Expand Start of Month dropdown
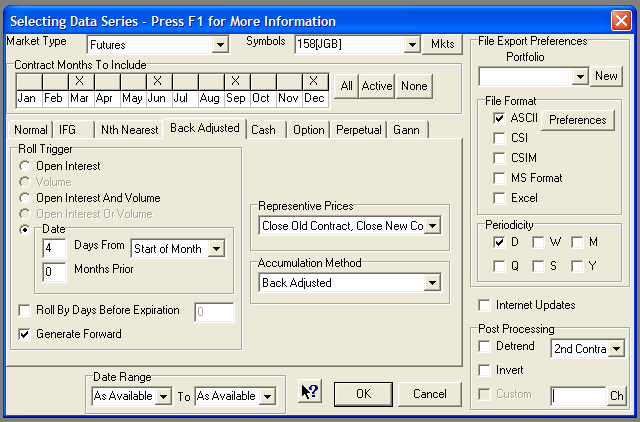 tap(216, 248)
